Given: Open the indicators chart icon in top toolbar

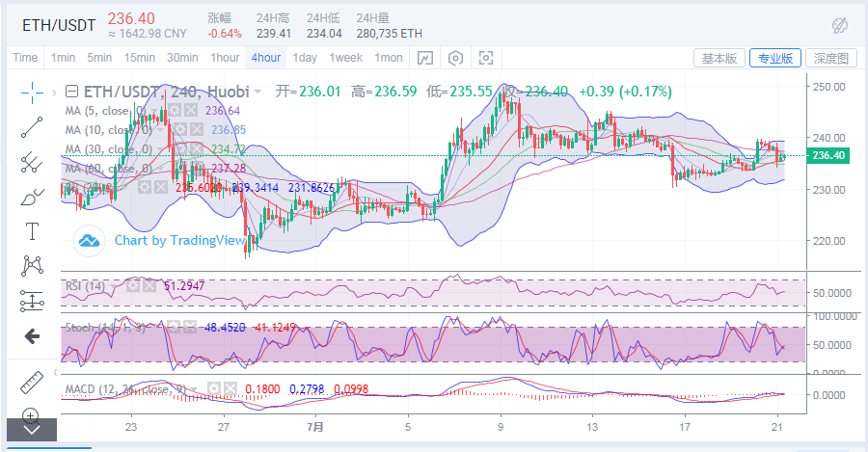Looking at the screenshot, I should coord(425,58).
